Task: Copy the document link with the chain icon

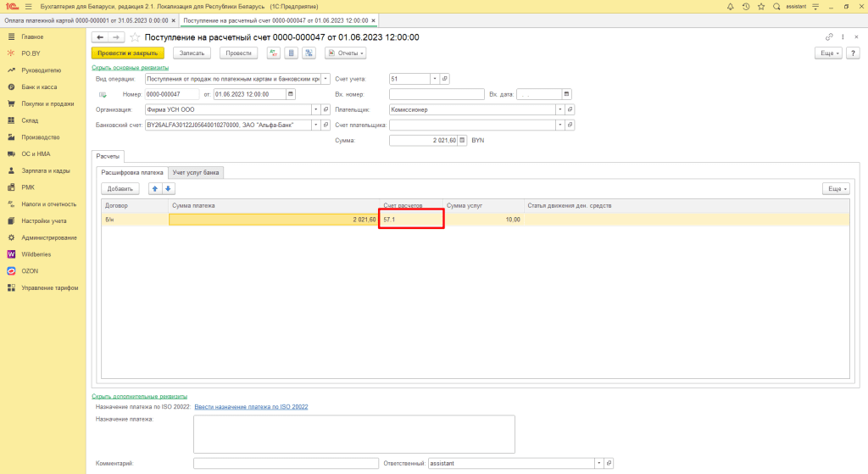Action: click(829, 37)
